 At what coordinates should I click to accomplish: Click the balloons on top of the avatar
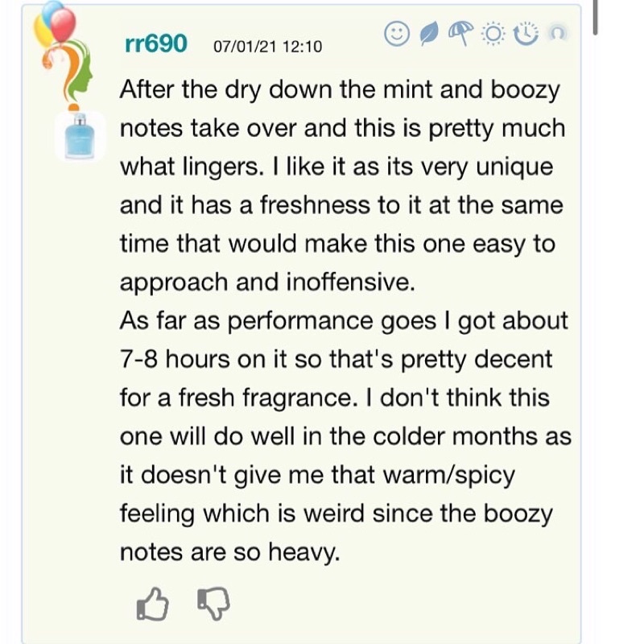55,23
